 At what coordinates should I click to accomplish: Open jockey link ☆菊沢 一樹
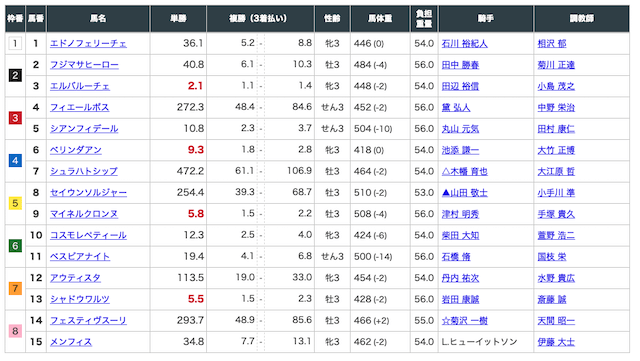pos(464,320)
